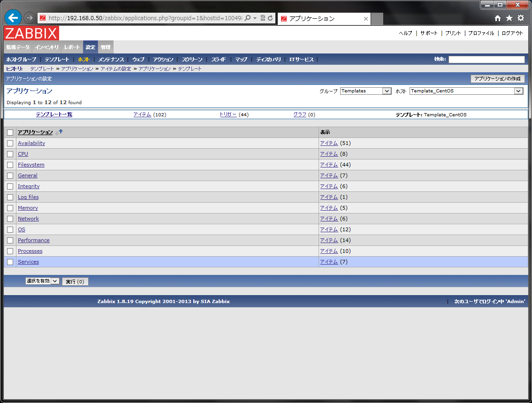Viewport: 532px width, 403px height.
Task: Focus the 検索 search input field
Action: 486,60
